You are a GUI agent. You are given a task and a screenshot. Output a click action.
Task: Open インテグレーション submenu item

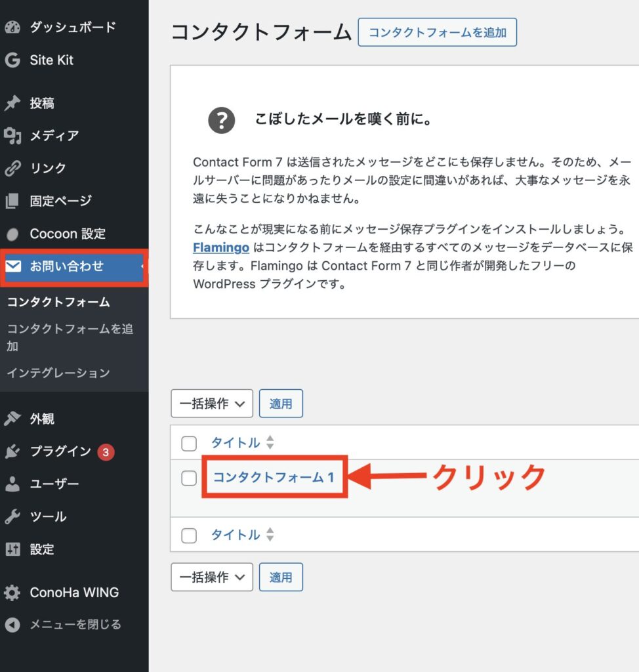click(58, 373)
